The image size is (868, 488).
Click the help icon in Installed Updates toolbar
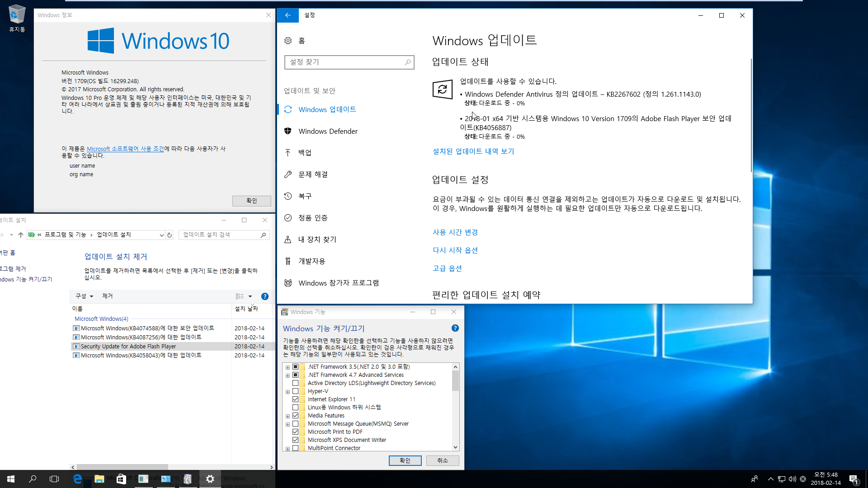click(265, 296)
